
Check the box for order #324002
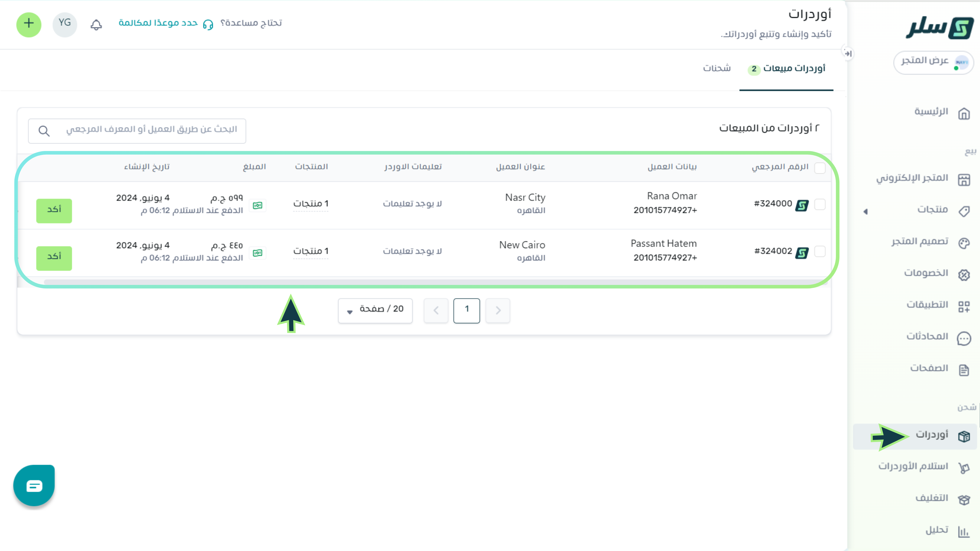[820, 251]
